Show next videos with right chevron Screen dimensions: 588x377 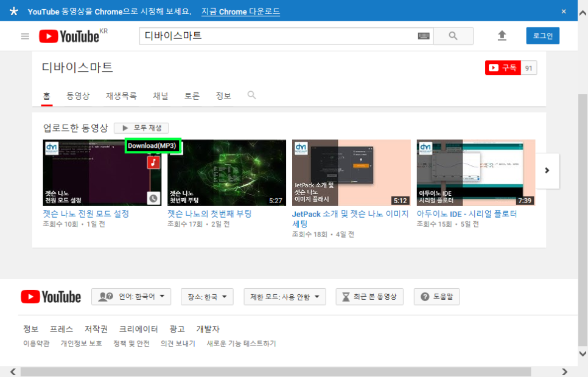pos(547,170)
